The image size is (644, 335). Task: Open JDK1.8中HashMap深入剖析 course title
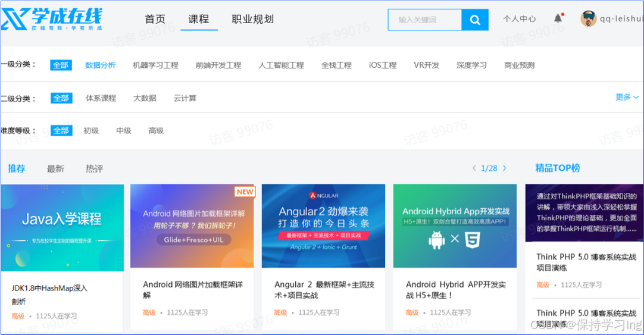pos(49,295)
